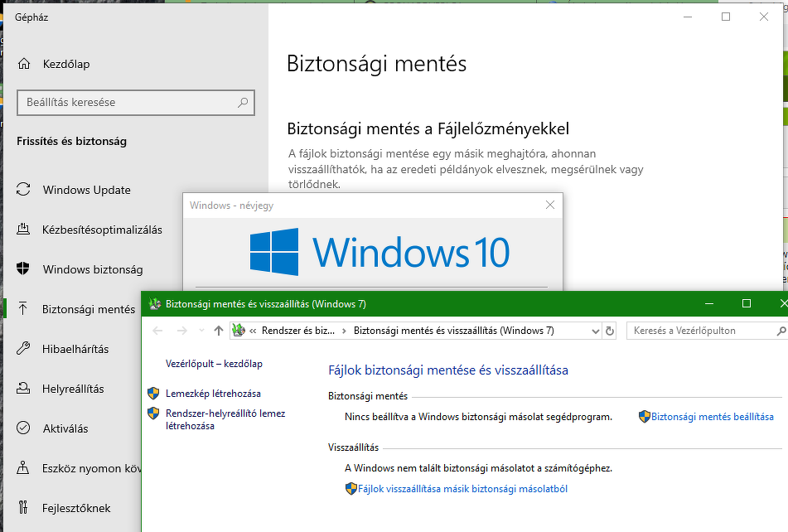This screenshot has width=788, height=532.
Task: Click the Biztonsági mentés upload-arrow icon
Action: [23, 308]
